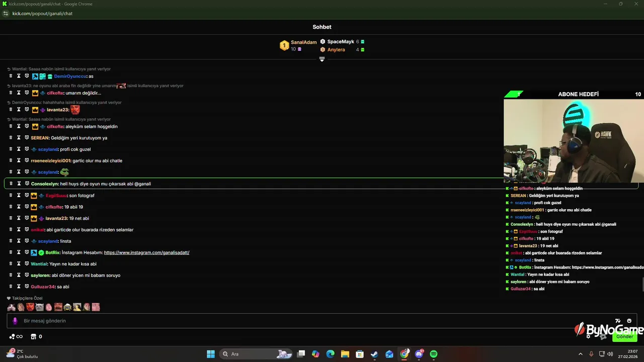Timeout user on SEREAN's message hourglass icon
This screenshot has height=362, width=644.
[x=19, y=138]
